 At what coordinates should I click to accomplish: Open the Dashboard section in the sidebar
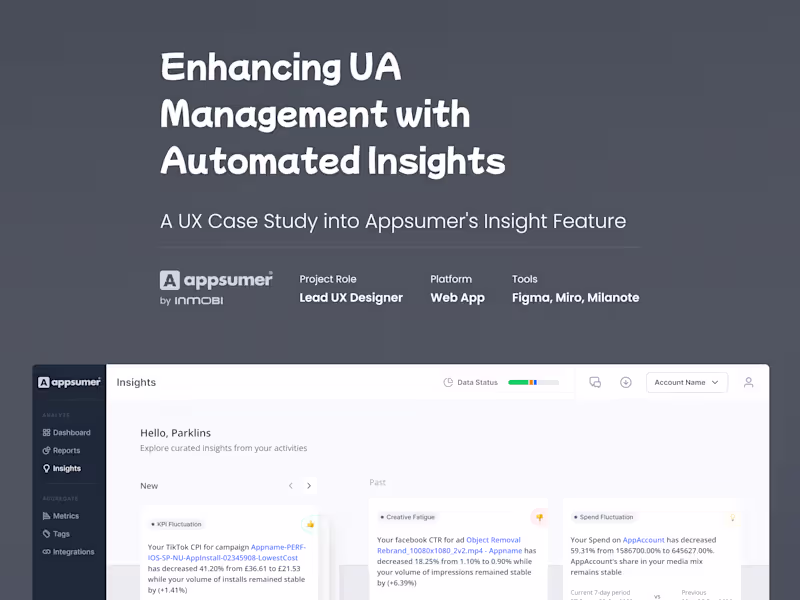point(67,432)
